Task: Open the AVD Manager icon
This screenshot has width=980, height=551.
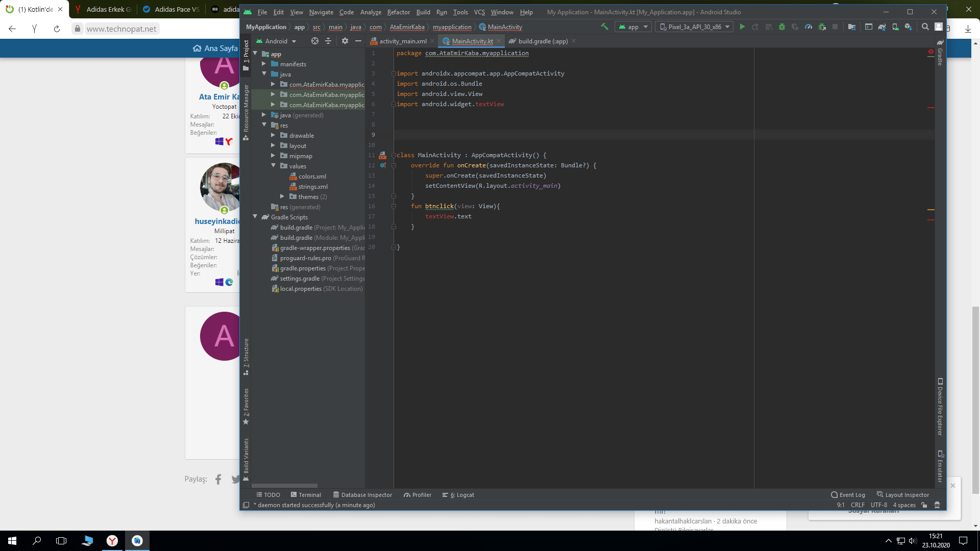Action: tap(895, 27)
